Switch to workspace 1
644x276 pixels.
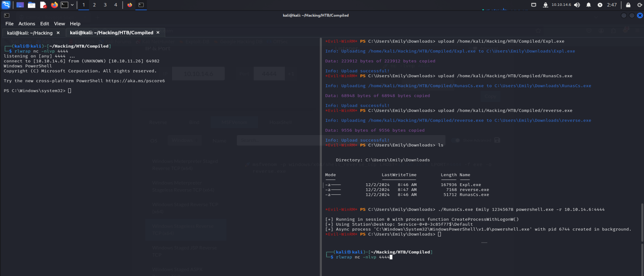pyautogui.click(x=83, y=5)
